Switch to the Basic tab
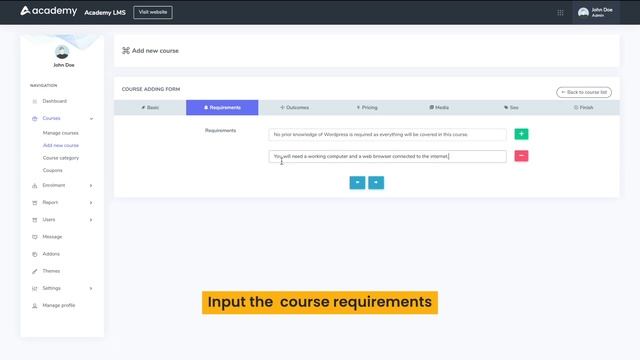The height and width of the screenshot is (360, 640). pos(150,107)
